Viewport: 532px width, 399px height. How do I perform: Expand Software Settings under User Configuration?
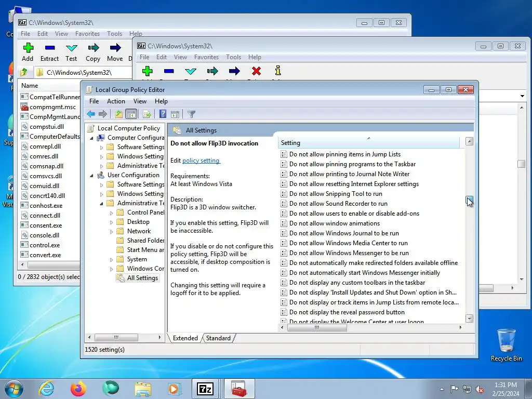coord(101,185)
